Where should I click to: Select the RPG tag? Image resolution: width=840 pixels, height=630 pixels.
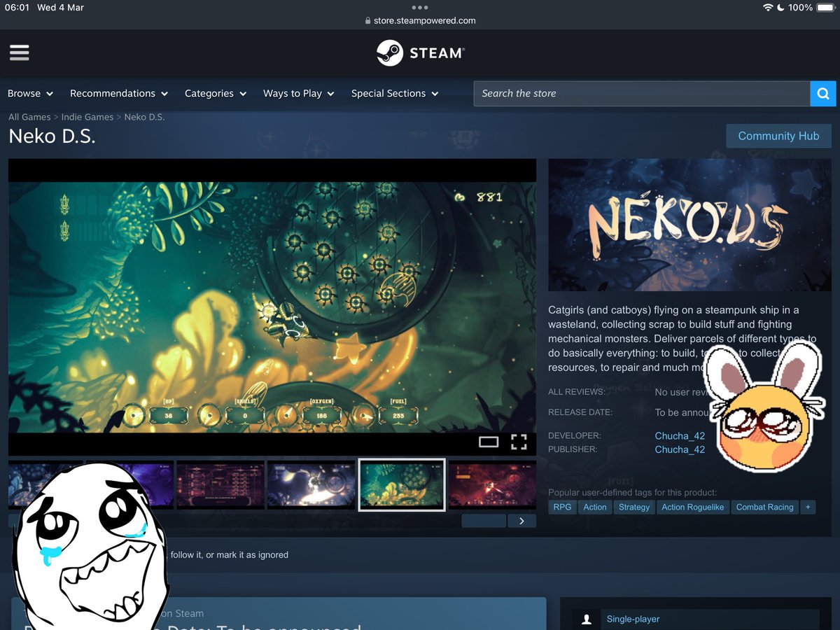[562, 507]
